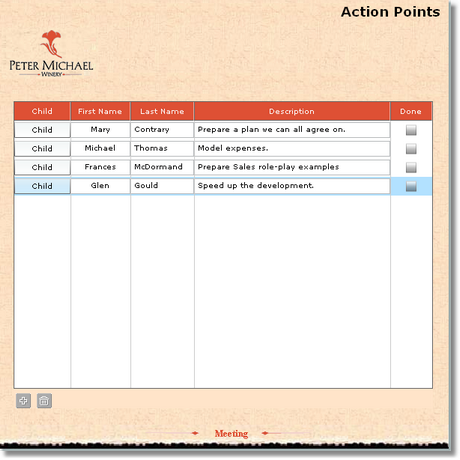This screenshot has height=460, width=460.
Task: Go to the Meeting link at bottom
Action: click(x=231, y=433)
